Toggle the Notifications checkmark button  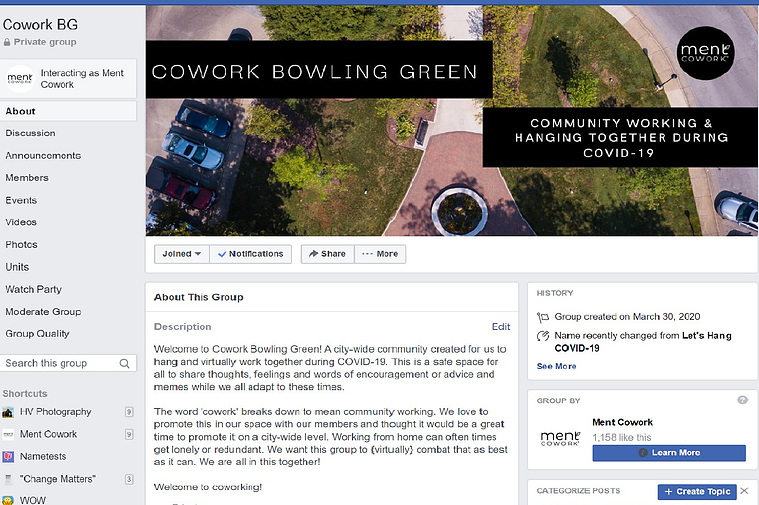pos(251,254)
